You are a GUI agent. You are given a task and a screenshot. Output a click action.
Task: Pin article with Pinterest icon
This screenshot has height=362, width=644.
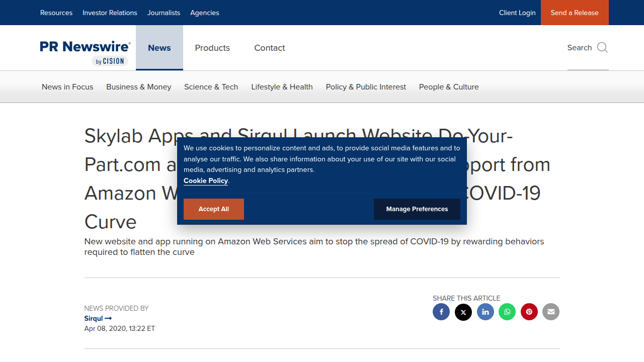pos(529,312)
